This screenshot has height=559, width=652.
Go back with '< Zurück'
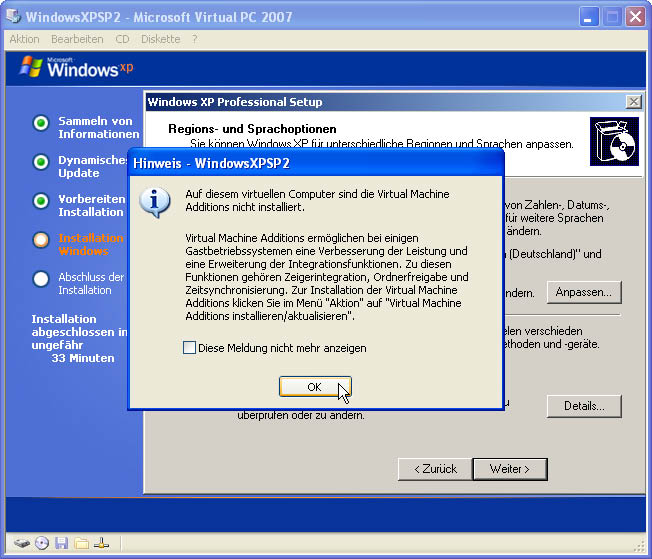tap(435, 469)
